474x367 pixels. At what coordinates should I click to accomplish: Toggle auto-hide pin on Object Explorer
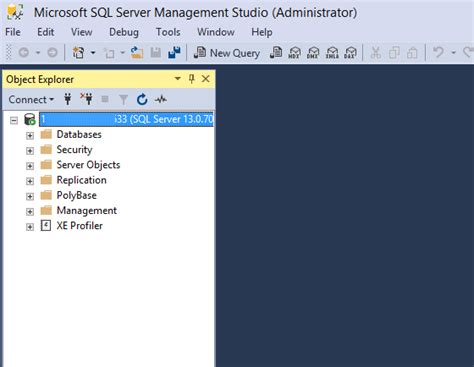coord(192,79)
